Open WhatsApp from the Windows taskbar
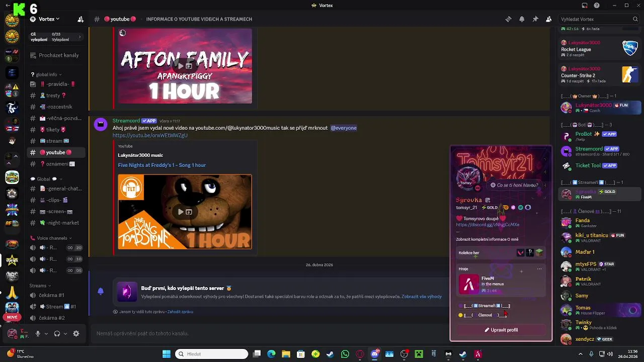This screenshot has height=362, width=644. [345, 354]
